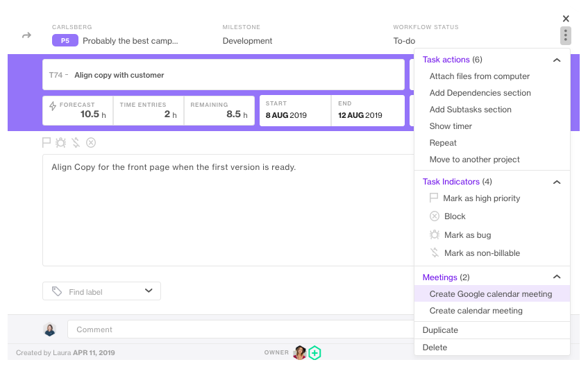Click crossed dollar icon next to non-billable

[x=435, y=253]
